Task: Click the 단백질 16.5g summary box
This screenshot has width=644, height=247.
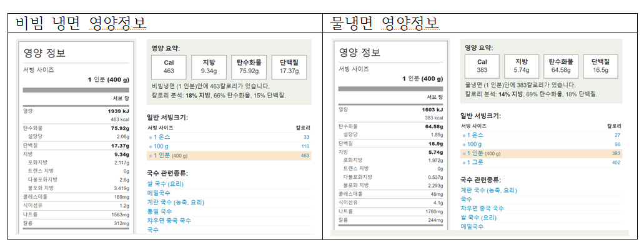Action: pos(600,66)
